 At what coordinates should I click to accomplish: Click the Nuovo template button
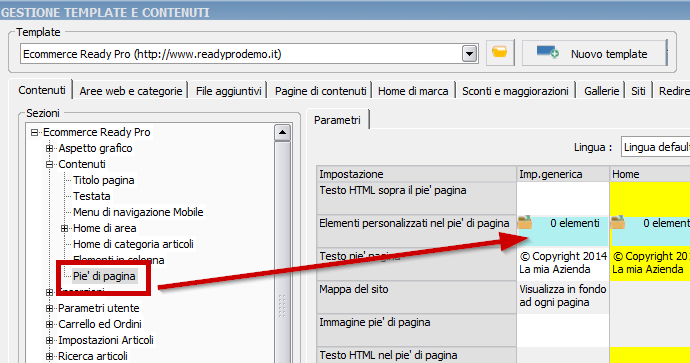pyautogui.click(x=595, y=53)
